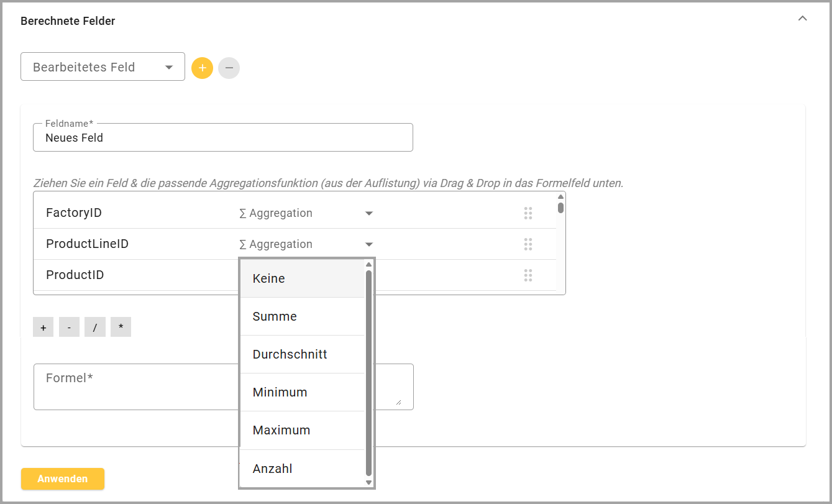Viewport: 832px width, 504px height.
Task: Open the Bearbeitetes Feld dropdown
Action: point(103,67)
